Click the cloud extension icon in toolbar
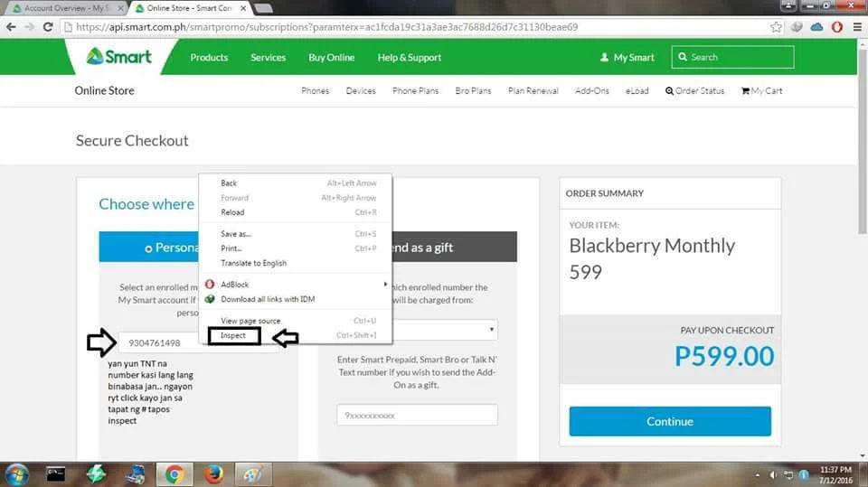 [x=816, y=26]
